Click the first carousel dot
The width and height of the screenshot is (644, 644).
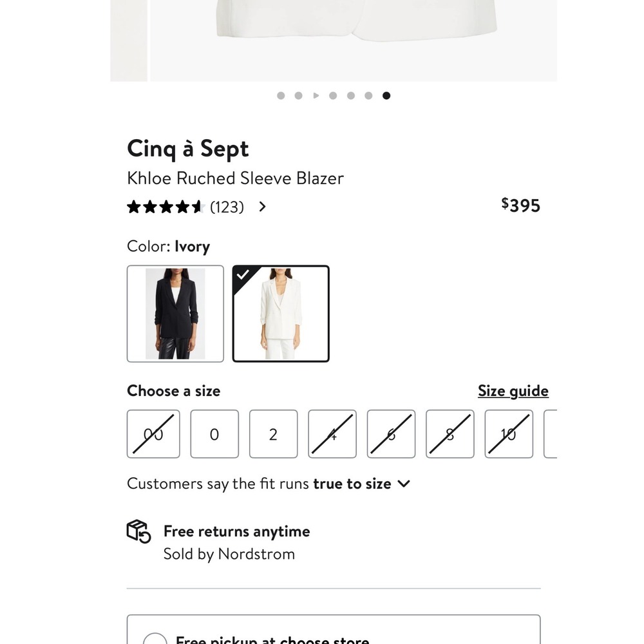pos(281,95)
